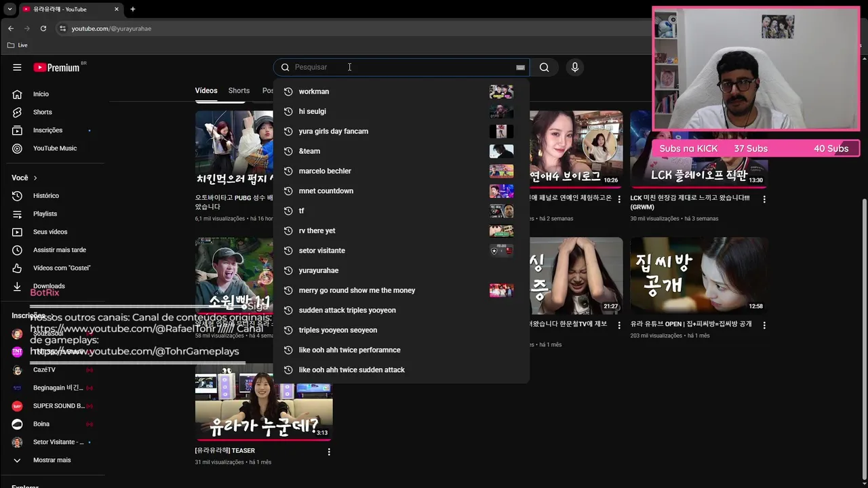Open site information icon in address bar
This screenshot has width=868, height=488.
[x=62, y=28]
